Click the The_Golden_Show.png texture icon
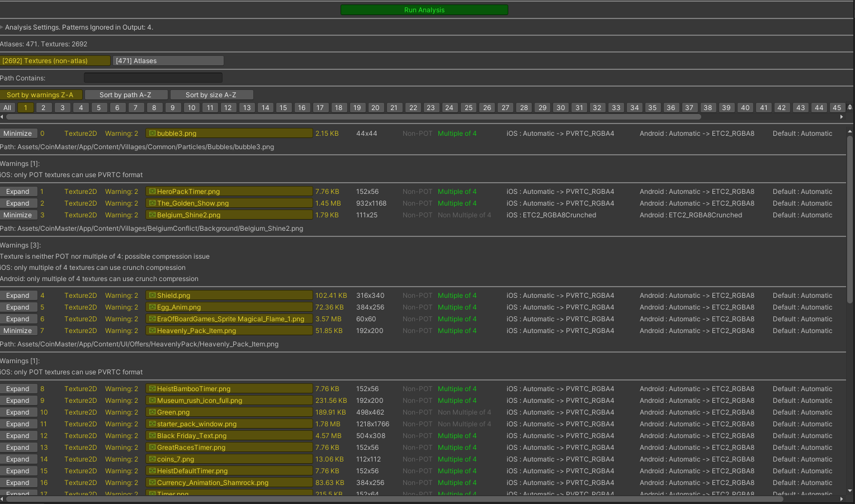The image size is (855, 504). point(152,203)
